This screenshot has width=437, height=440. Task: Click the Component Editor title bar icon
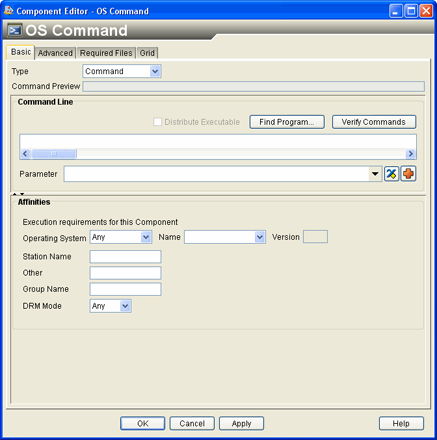9,11
